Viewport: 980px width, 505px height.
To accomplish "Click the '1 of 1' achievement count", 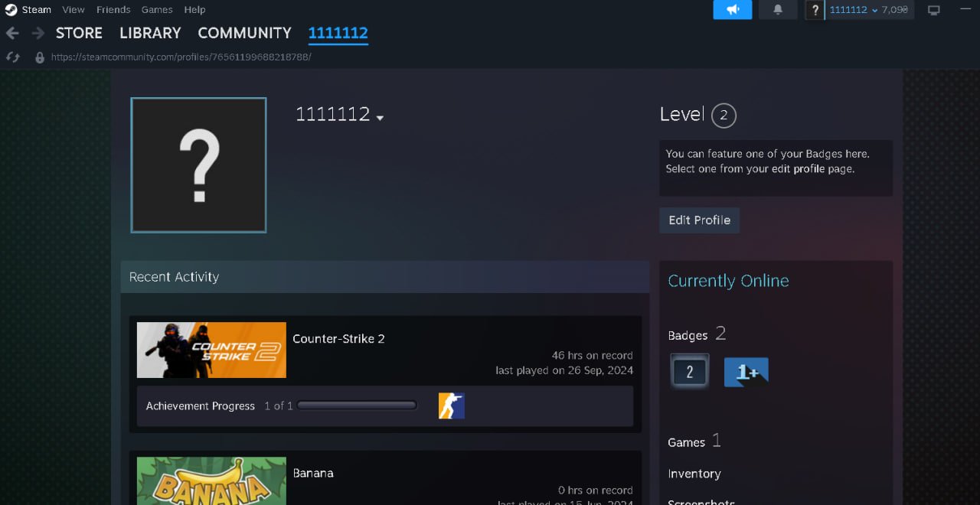I will pyautogui.click(x=279, y=406).
